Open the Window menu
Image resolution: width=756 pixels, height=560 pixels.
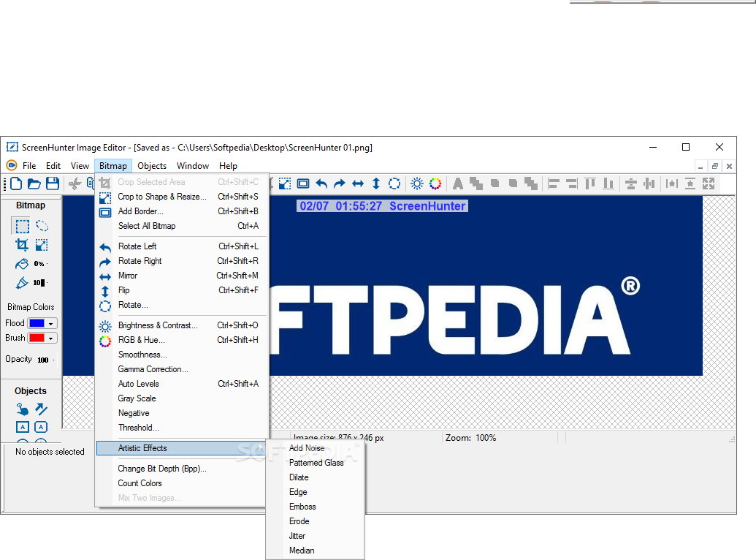click(193, 165)
